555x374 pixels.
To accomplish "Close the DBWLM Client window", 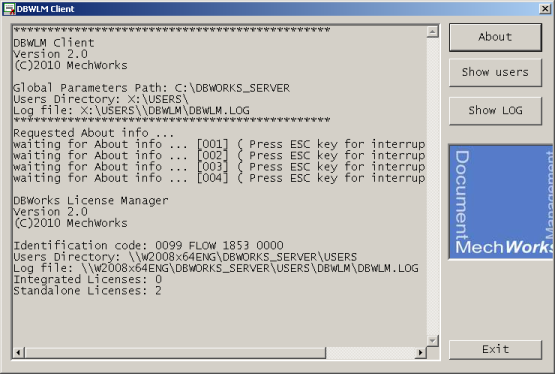I will pos(545,9).
